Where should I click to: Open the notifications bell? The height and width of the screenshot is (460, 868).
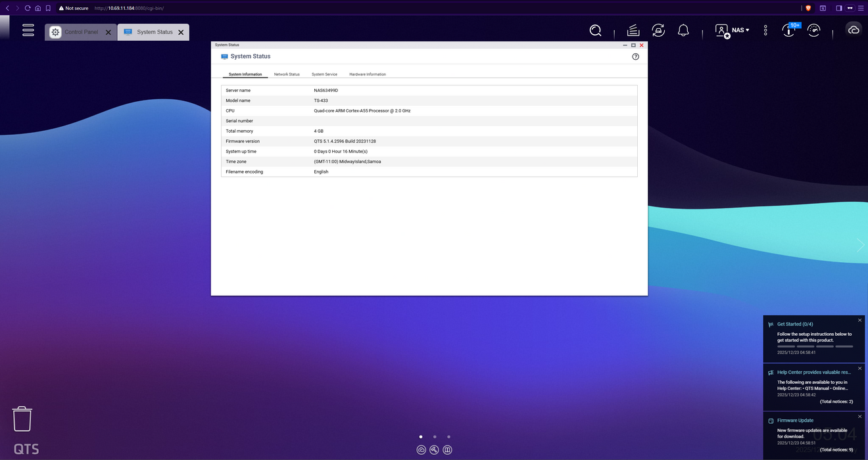[683, 31]
